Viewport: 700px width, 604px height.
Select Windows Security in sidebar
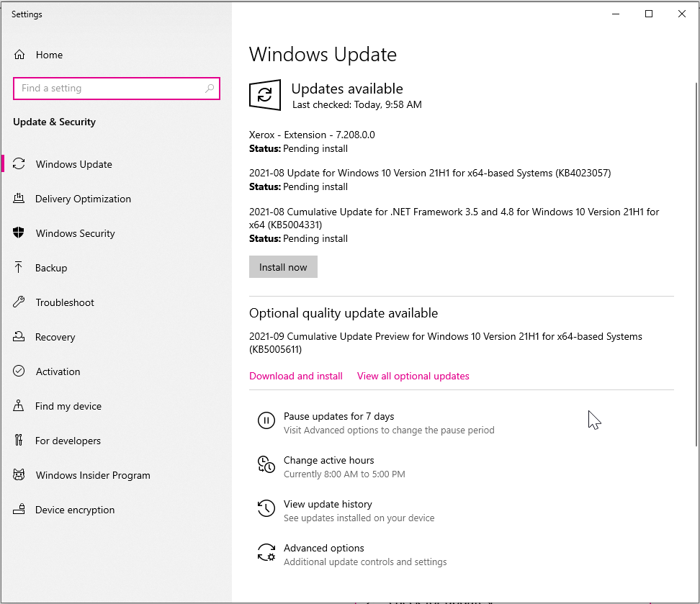click(76, 233)
